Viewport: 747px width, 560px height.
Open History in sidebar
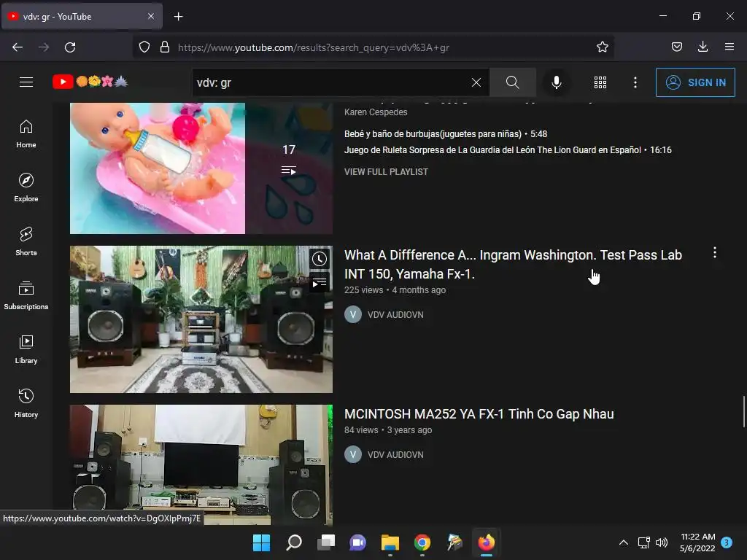(x=26, y=403)
